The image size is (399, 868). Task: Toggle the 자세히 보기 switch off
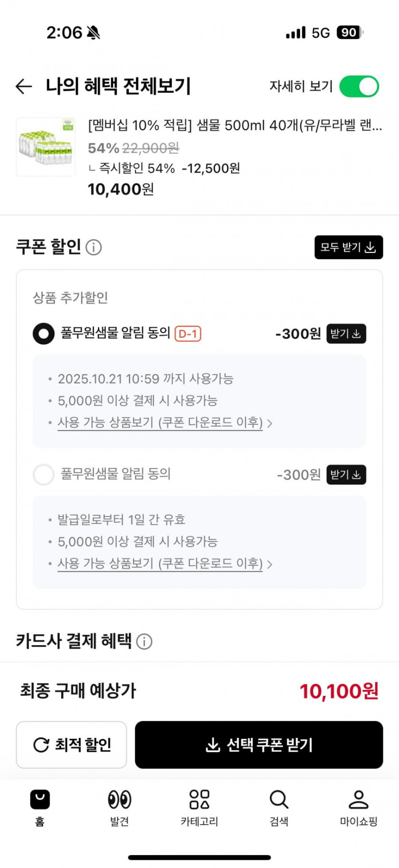point(359,87)
